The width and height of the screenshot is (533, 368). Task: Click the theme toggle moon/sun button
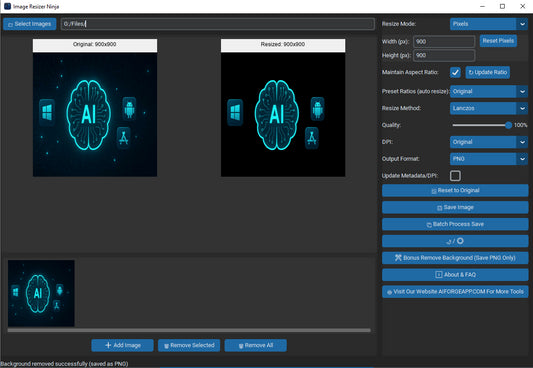[x=455, y=241]
